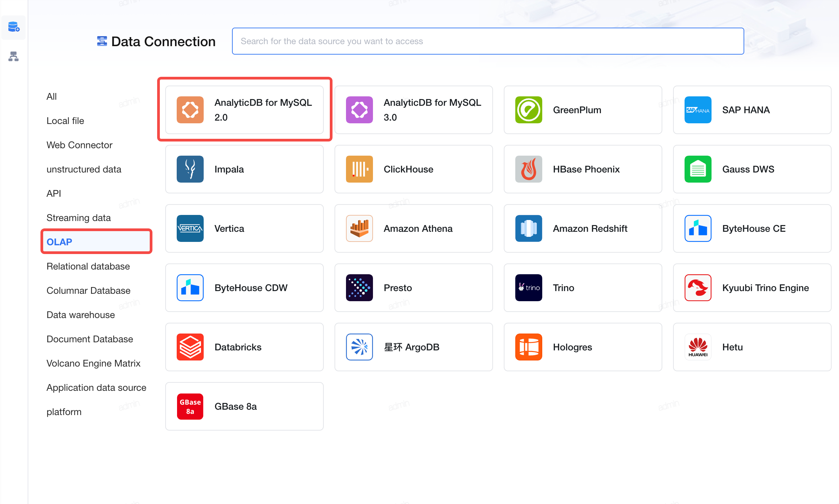The width and height of the screenshot is (839, 504).
Task: Click the GBase 8a red icon
Action: pyautogui.click(x=190, y=406)
